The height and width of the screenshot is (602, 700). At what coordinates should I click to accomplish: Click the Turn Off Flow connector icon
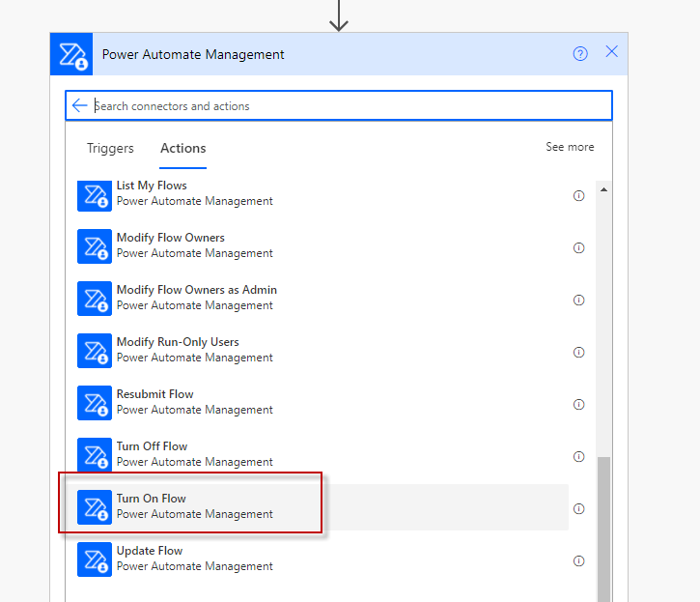tap(95, 455)
